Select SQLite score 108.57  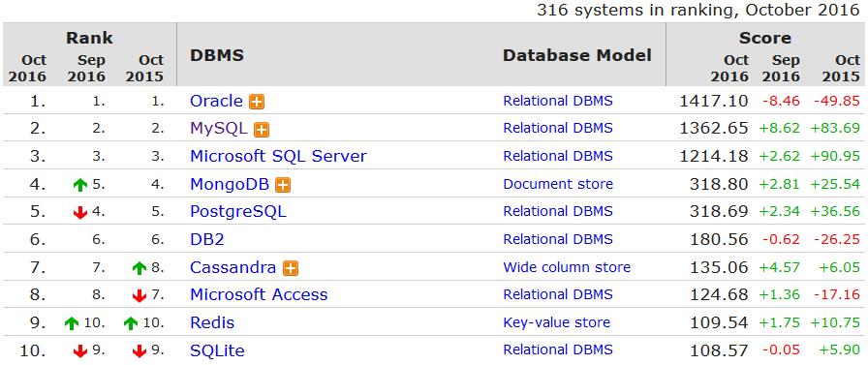(719, 351)
